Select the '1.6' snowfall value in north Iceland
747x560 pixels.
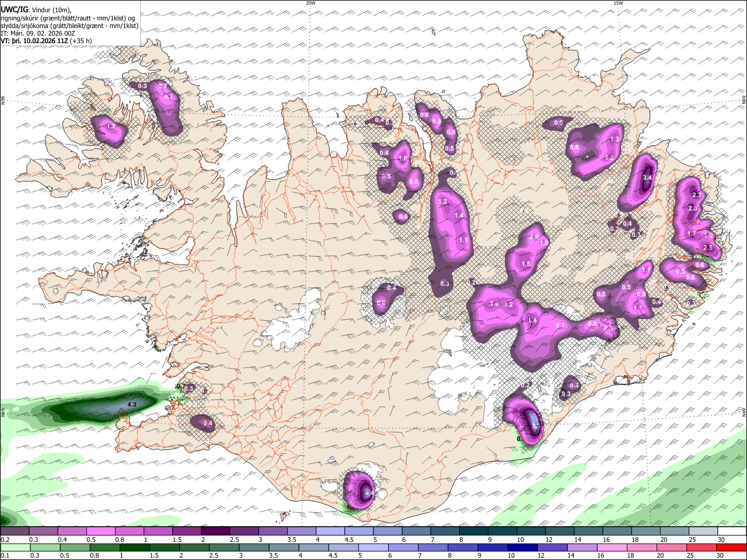coord(403,158)
